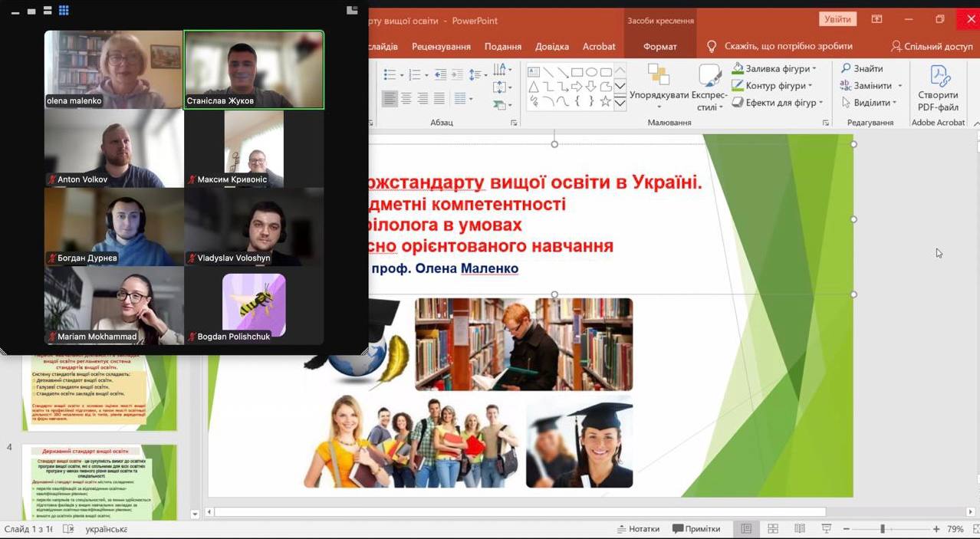Click the Find (Знайти) search icon

click(847, 69)
